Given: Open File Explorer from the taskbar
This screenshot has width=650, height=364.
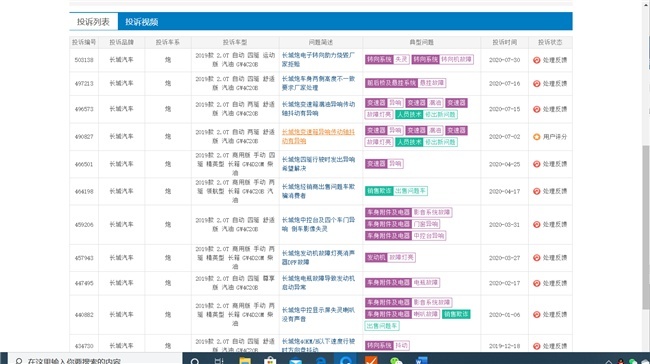Looking at the screenshot, I should pyautogui.click(x=245, y=360).
